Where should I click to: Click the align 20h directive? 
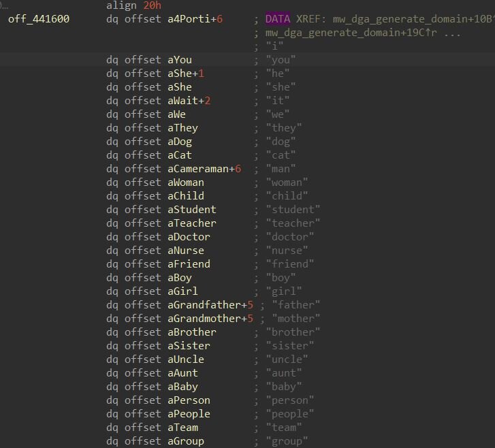(x=133, y=5)
